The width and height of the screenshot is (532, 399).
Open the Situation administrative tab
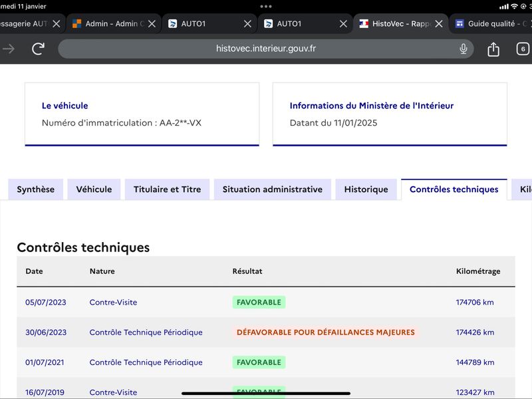[x=273, y=190]
